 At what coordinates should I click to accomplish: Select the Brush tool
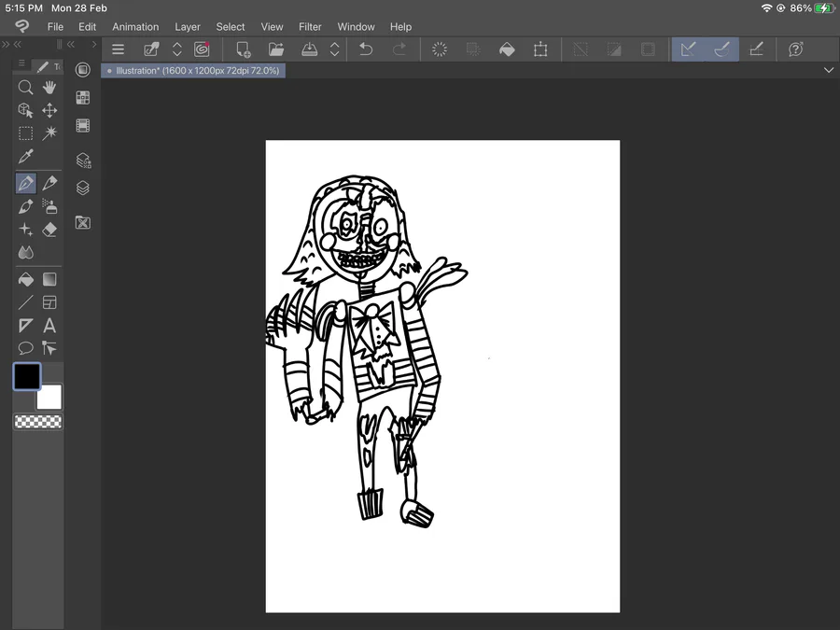25,206
